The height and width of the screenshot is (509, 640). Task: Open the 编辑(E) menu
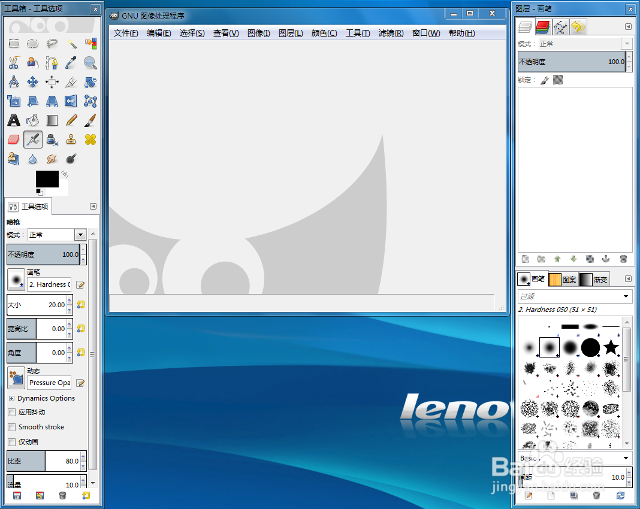click(159, 33)
